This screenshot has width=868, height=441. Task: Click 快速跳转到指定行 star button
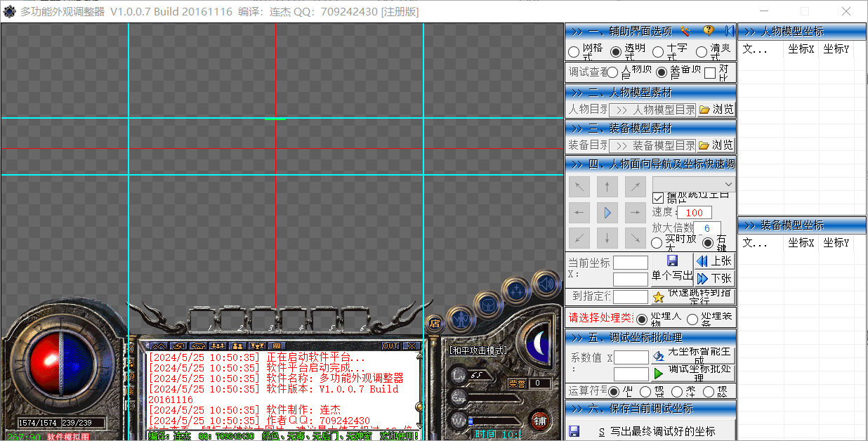[x=692, y=296]
